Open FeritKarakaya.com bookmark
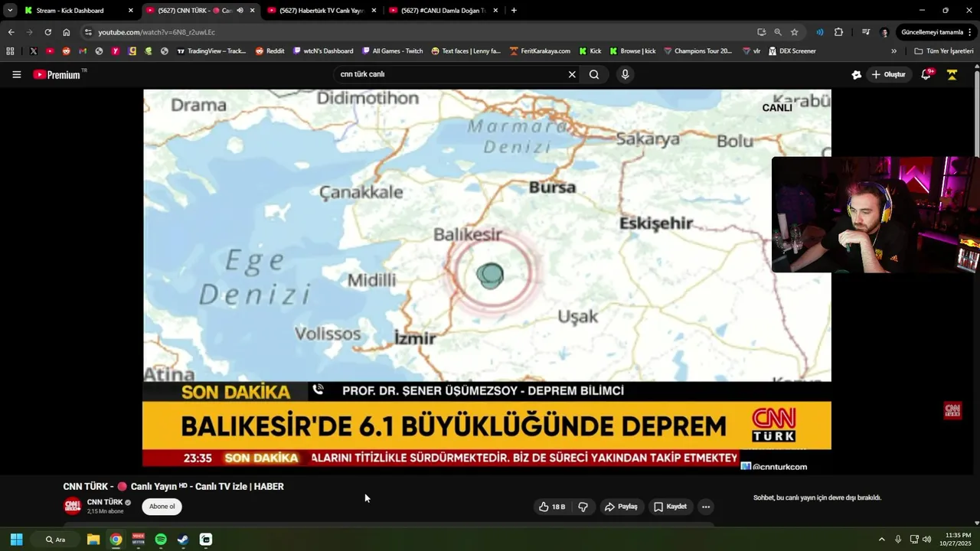 click(540, 51)
